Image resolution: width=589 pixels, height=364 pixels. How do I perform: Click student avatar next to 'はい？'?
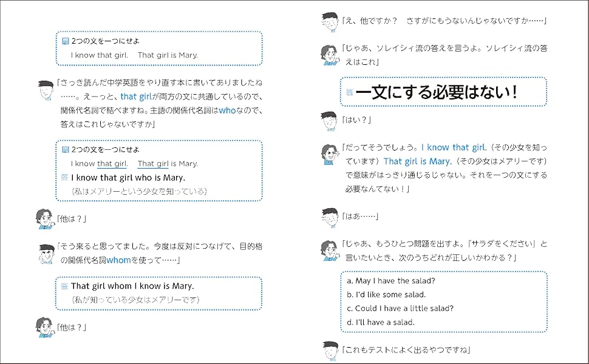pos(330,121)
